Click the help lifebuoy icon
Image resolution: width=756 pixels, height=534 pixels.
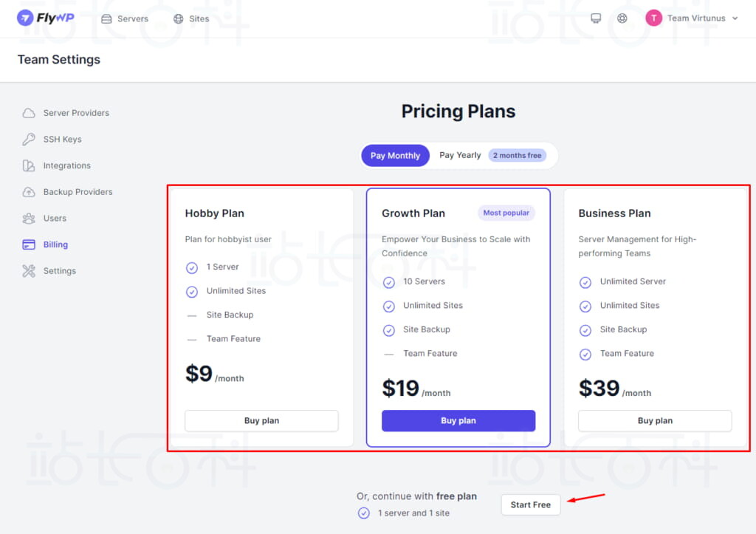click(x=622, y=18)
